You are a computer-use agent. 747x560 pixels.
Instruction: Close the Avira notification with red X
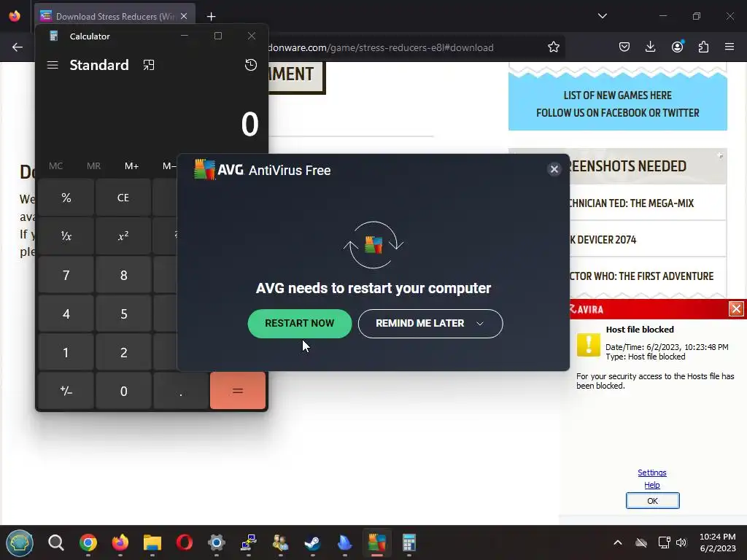point(736,308)
